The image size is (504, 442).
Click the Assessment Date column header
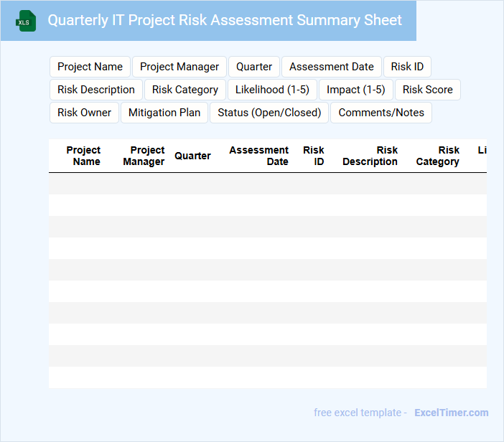click(258, 156)
